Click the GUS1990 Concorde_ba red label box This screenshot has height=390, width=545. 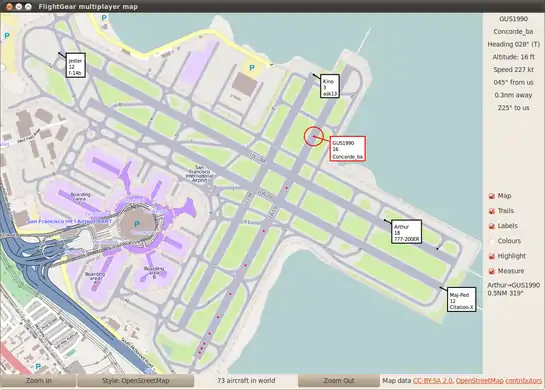coord(348,149)
